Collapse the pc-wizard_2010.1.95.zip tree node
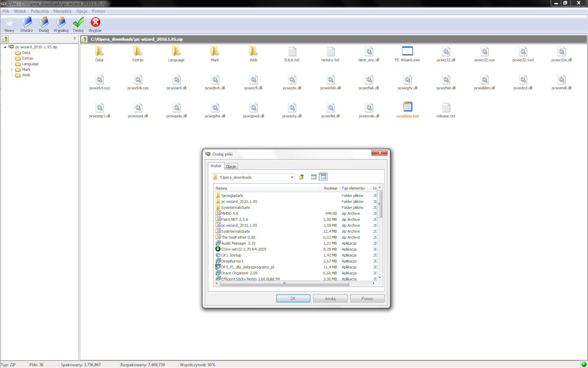Screen dimensions: 588x368 [x=5, y=47]
